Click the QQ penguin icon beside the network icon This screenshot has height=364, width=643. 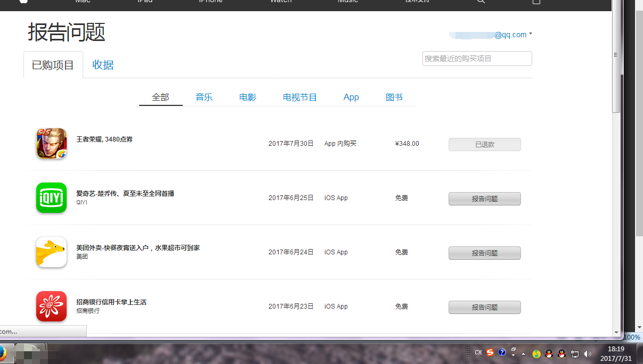(x=562, y=354)
